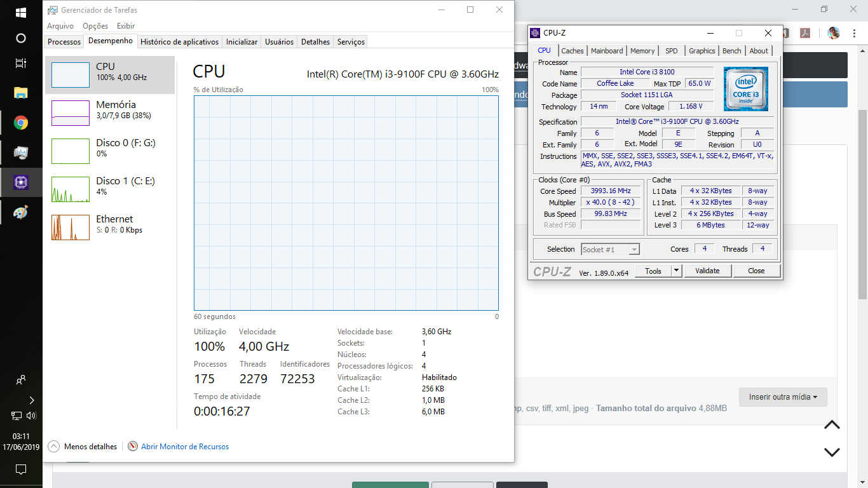Click the CPU utilization graph area
868x488 pixels.
point(346,203)
